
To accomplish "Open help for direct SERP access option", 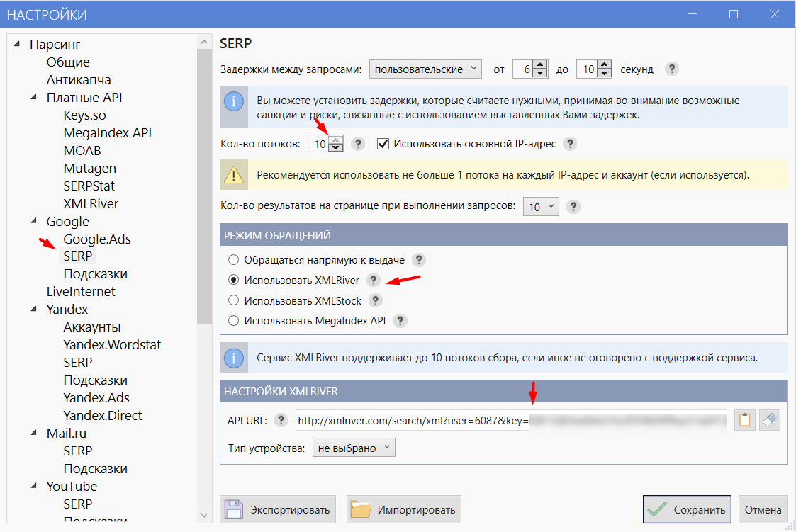I will point(418,260).
